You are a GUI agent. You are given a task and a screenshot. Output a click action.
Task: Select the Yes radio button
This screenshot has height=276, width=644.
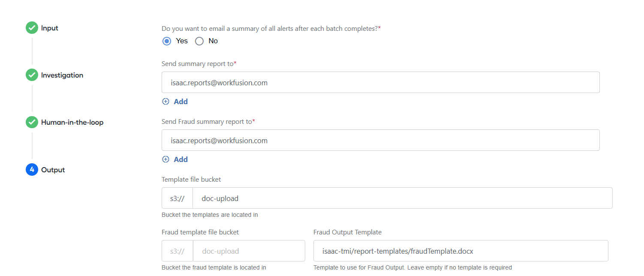point(167,41)
